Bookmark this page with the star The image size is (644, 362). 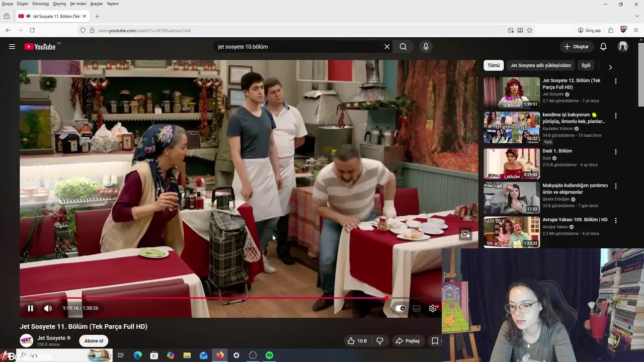(529, 30)
